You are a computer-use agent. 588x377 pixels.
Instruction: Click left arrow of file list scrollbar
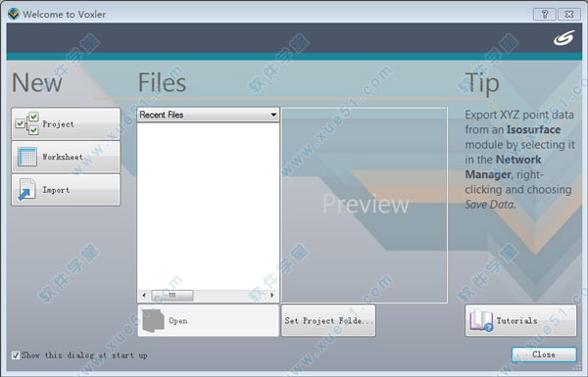coord(144,296)
